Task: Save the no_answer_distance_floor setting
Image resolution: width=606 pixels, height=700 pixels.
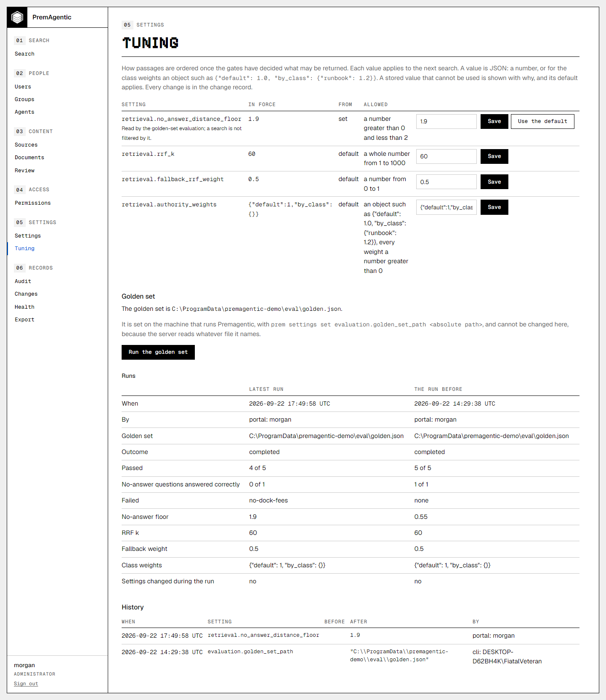Action: coord(494,121)
